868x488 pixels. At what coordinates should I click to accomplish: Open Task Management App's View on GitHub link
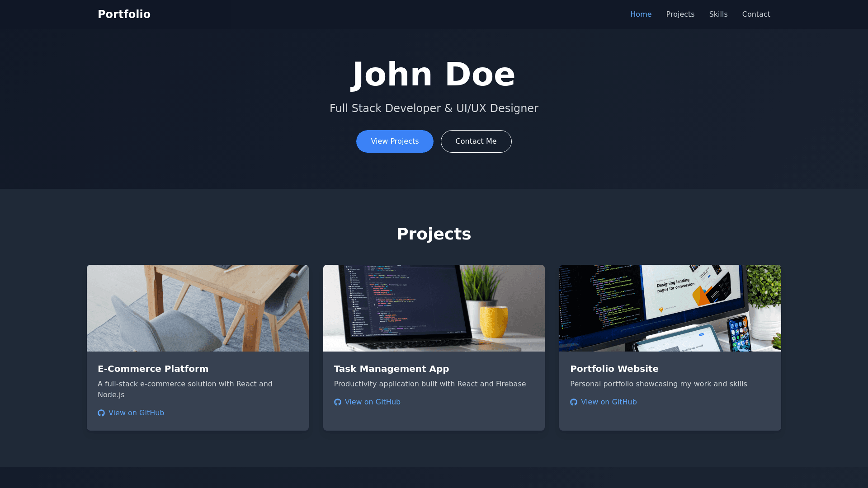[373, 402]
